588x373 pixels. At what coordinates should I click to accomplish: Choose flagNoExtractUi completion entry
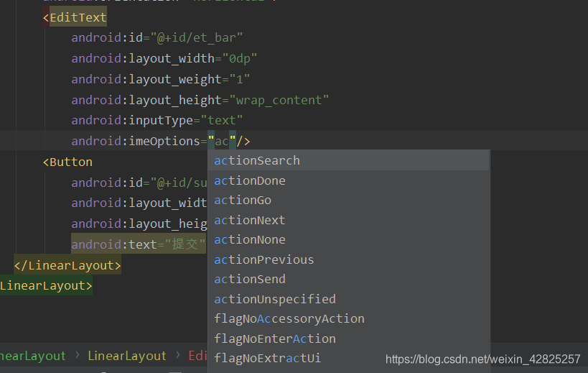click(349, 358)
